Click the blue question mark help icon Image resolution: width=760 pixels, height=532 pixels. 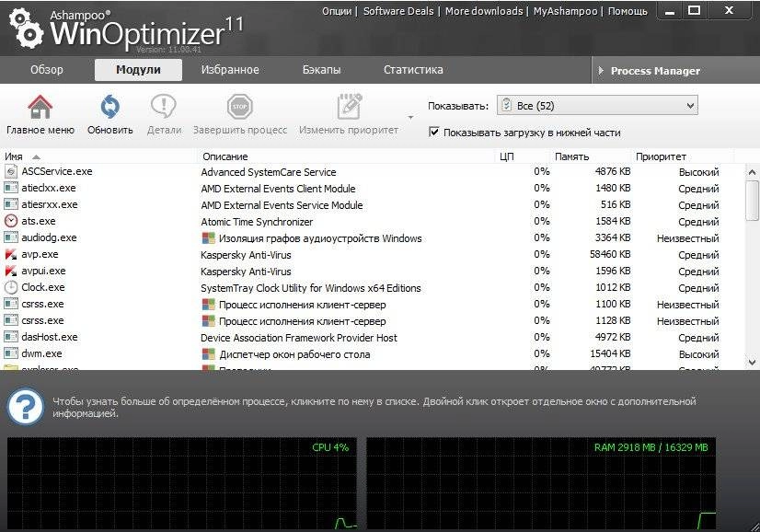(26, 408)
